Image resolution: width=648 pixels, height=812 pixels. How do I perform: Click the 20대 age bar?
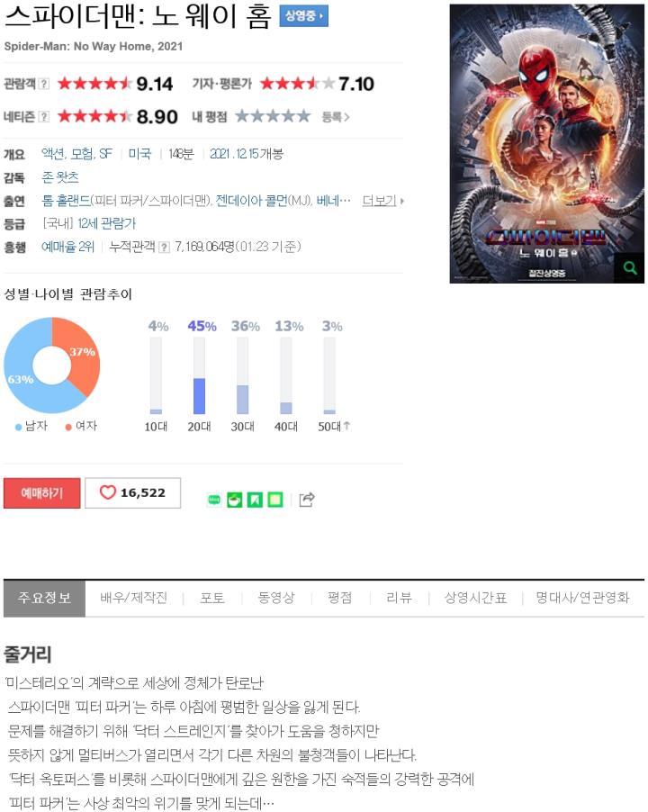click(199, 376)
